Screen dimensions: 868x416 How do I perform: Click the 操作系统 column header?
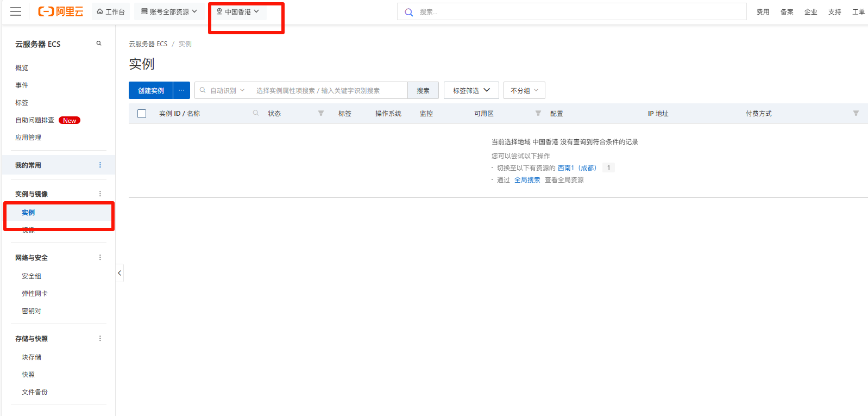point(388,114)
